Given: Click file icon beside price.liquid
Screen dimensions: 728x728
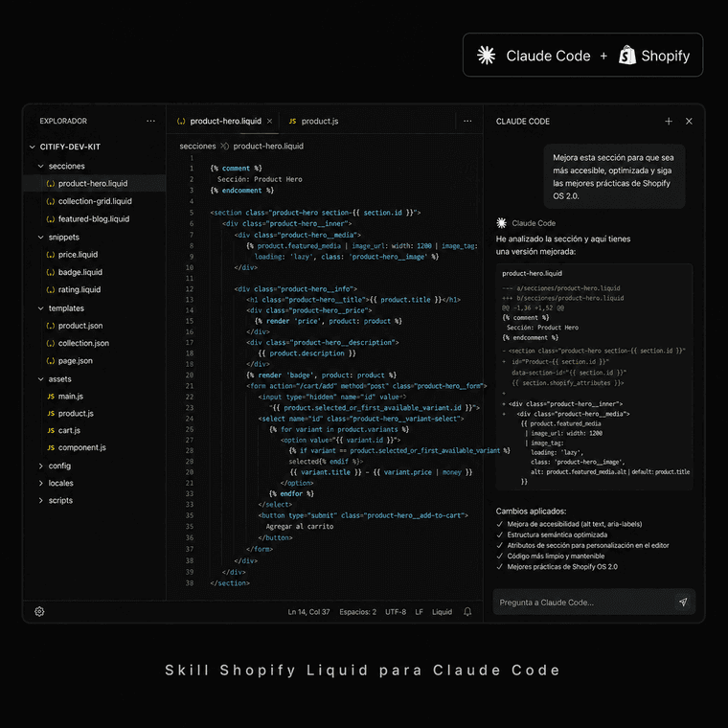Looking at the screenshot, I should pyautogui.click(x=51, y=255).
